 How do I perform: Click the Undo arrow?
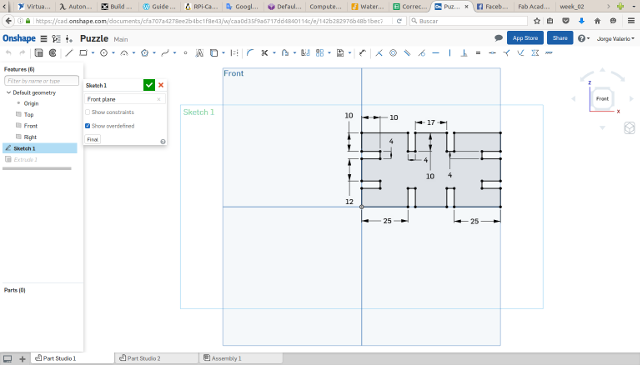point(9,53)
